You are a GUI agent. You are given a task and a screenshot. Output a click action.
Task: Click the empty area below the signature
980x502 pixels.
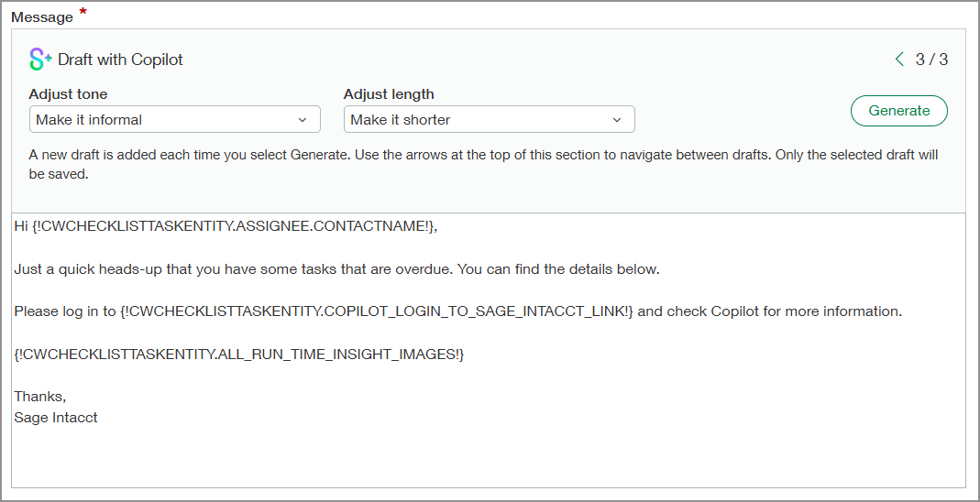488,458
